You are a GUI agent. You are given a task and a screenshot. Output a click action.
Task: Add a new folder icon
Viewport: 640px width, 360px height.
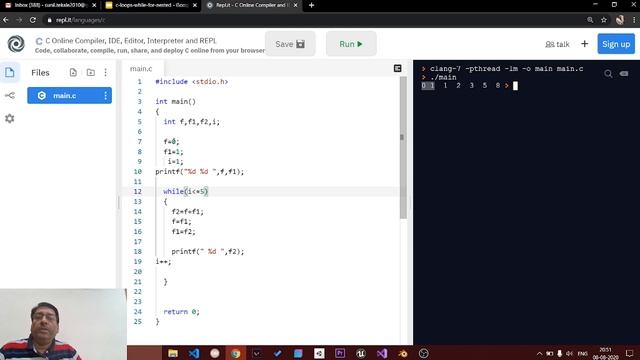tap(91, 73)
